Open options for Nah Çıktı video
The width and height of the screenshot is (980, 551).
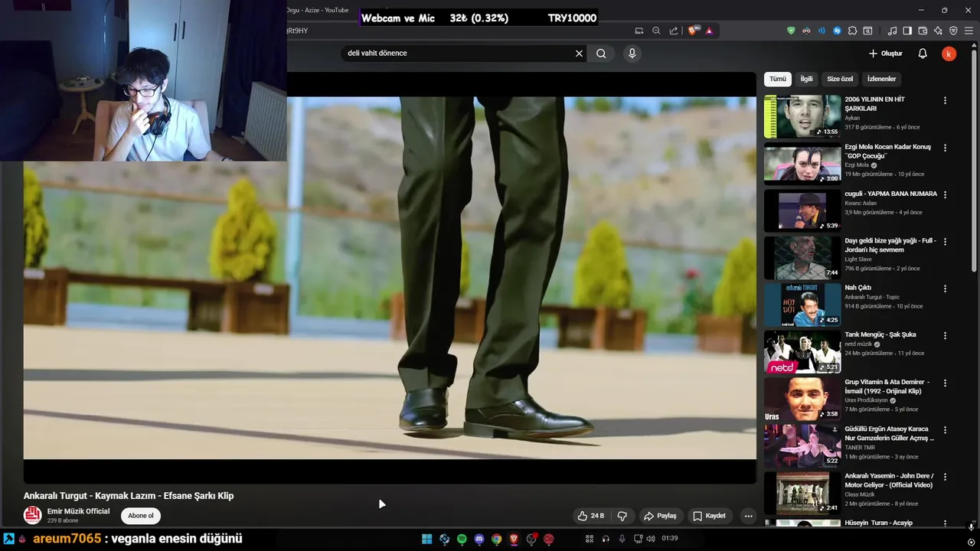pos(945,289)
